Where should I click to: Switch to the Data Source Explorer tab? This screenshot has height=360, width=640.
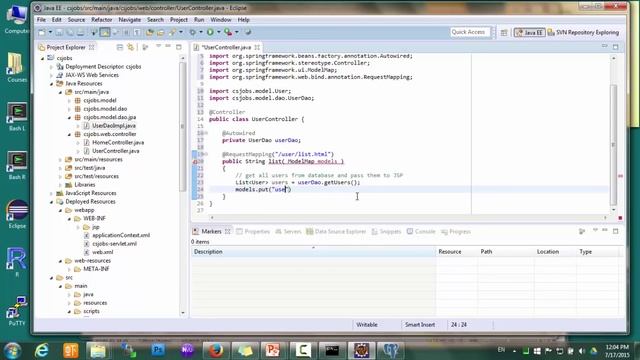(336, 231)
